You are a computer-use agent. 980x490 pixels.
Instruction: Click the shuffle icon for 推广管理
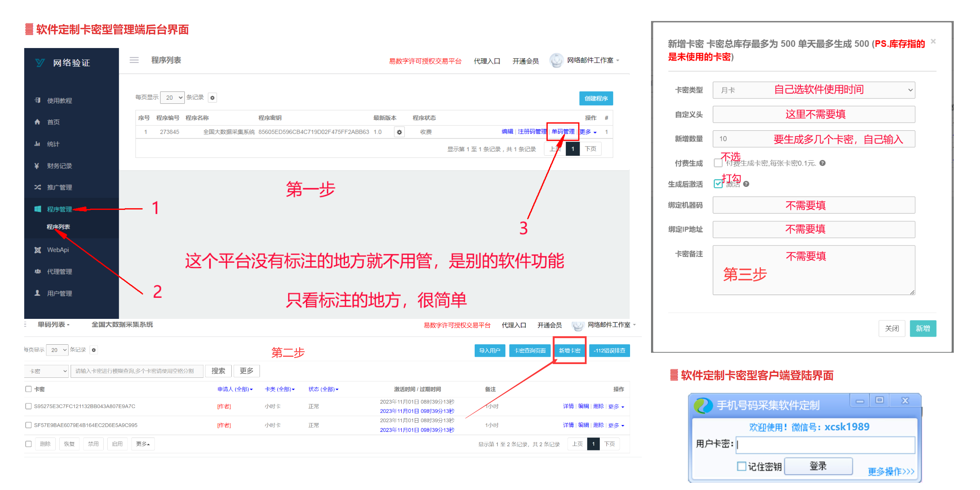(x=38, y=187)
